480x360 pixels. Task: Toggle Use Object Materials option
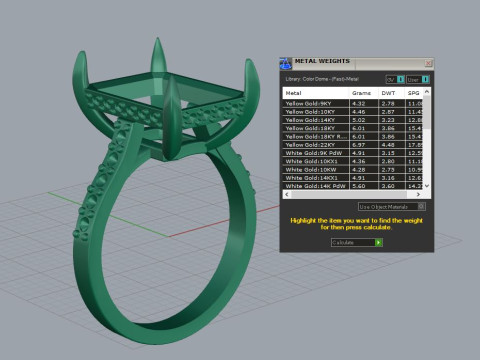(392, 207)
